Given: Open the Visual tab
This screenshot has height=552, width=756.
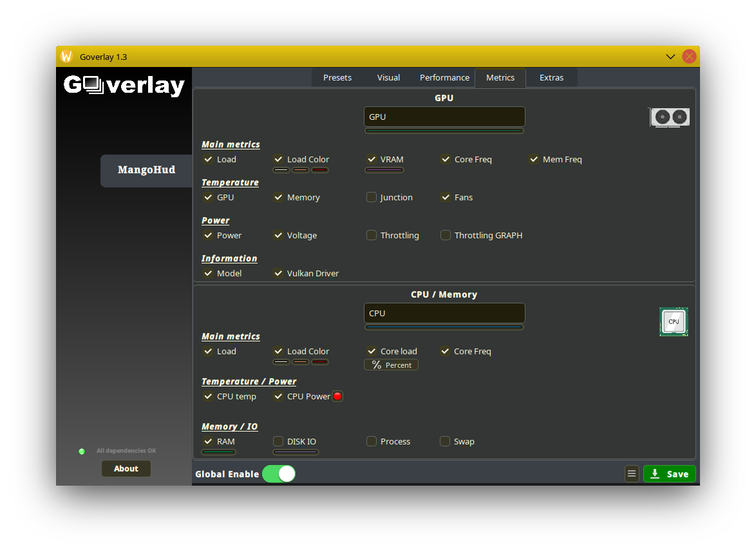Looking at the screenshot, I should point(388,78).
